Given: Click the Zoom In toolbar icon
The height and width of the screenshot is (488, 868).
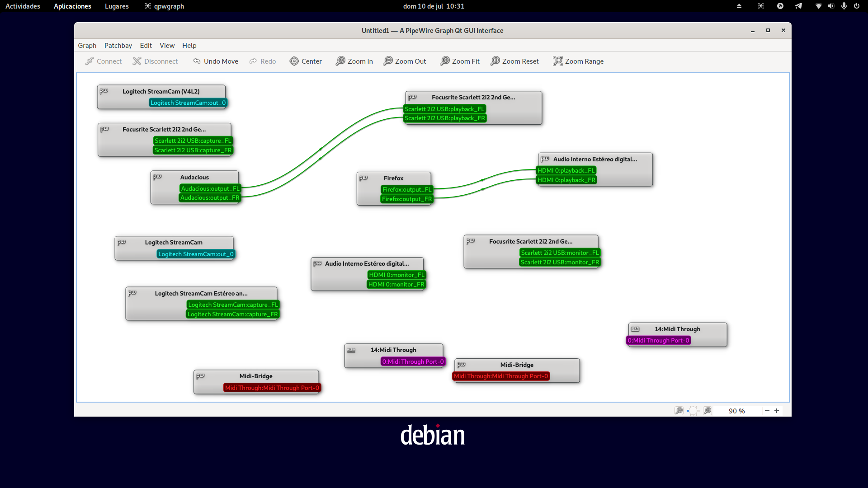Looking at the screenshot, I should [x=340, y=61].
